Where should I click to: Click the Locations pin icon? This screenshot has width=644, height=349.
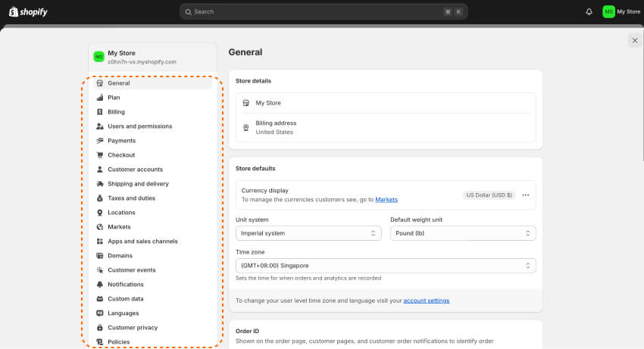pos(100,212)
